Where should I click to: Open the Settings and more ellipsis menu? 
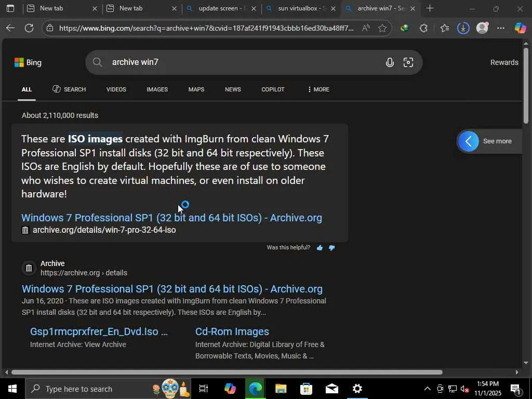click(501, 28)
